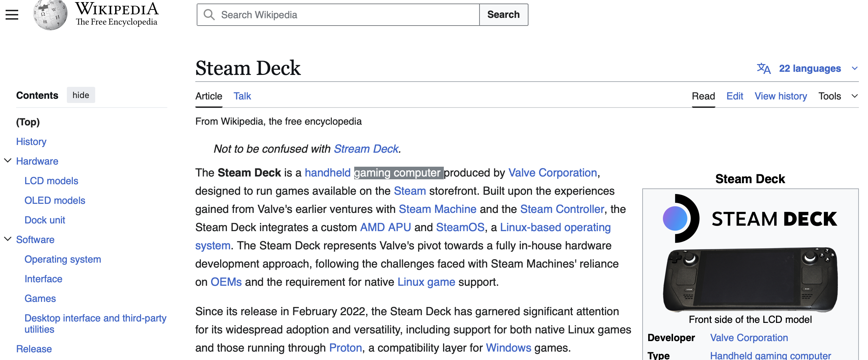The image size is (868, 360).
Task: Open the Valve Corporation link in intro
Action: point(553,173)
